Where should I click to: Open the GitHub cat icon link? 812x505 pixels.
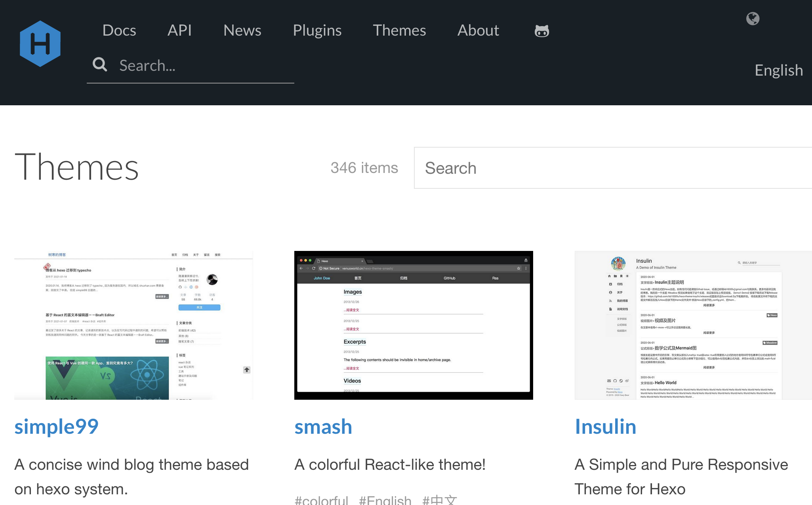(541, 30)
